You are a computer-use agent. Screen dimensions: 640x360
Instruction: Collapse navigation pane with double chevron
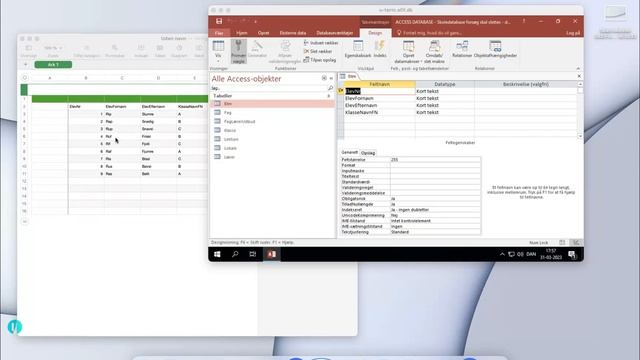click(x=331, y=78)
